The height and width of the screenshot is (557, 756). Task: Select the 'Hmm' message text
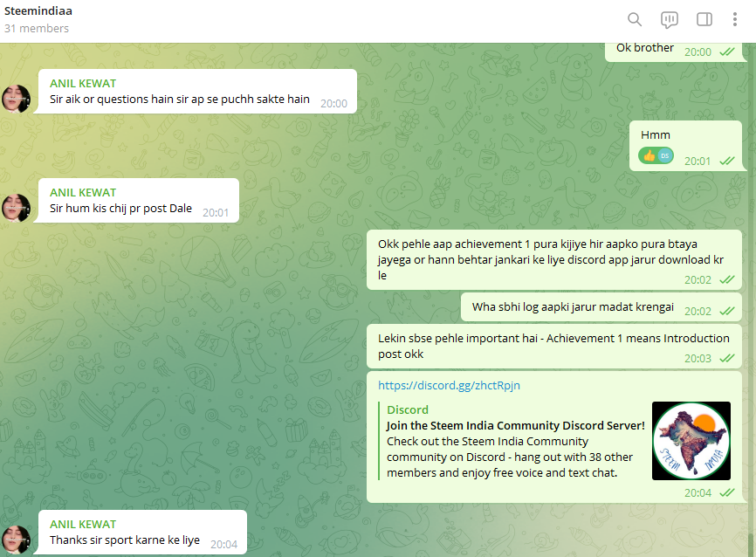656,135
